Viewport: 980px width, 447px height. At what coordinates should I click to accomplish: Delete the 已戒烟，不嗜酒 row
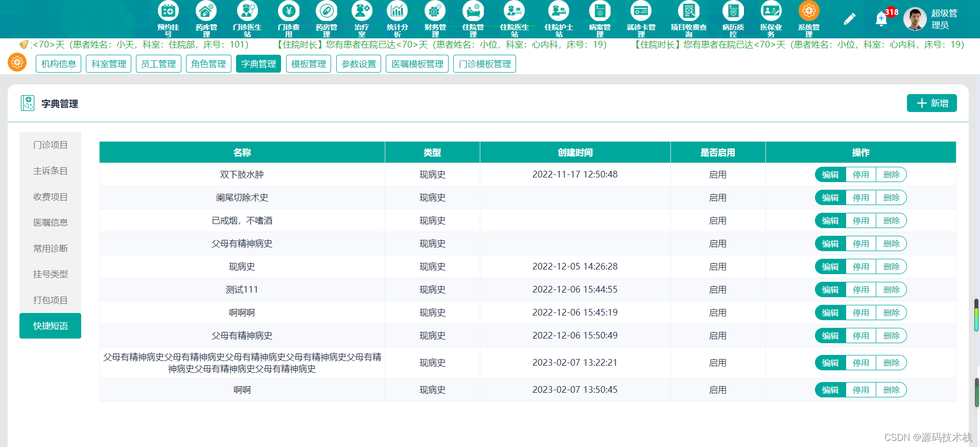[892, 220]
